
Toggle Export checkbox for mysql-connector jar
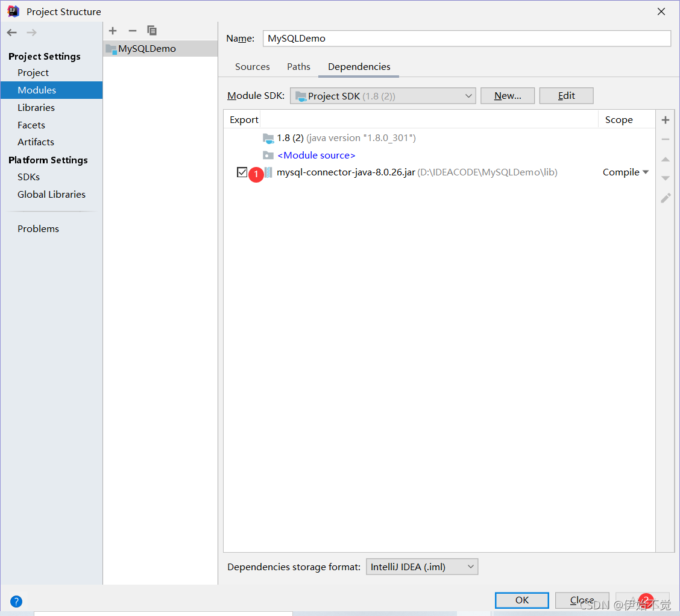pyautogui.click(x=242, y=172)
